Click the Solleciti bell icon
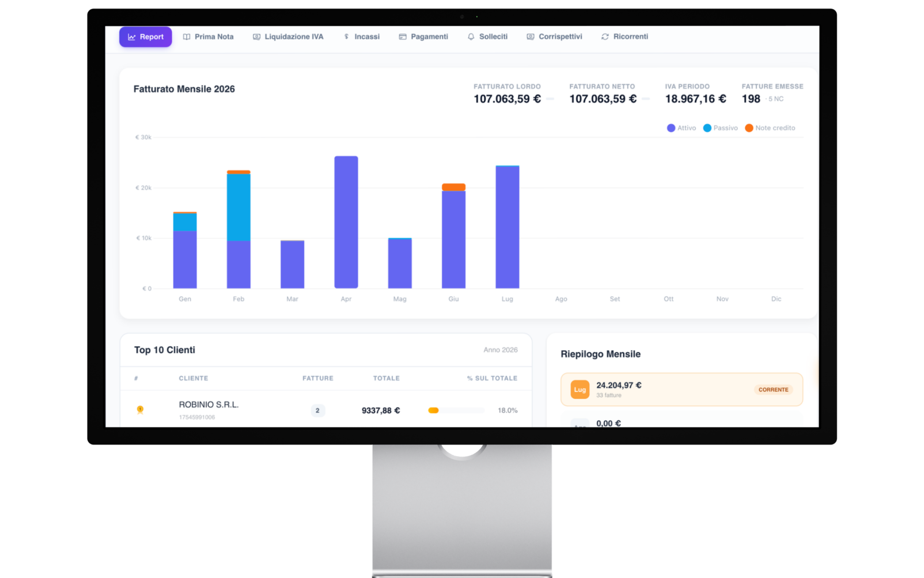Viewport: 924px width, 578px height. tap(471, 37)
